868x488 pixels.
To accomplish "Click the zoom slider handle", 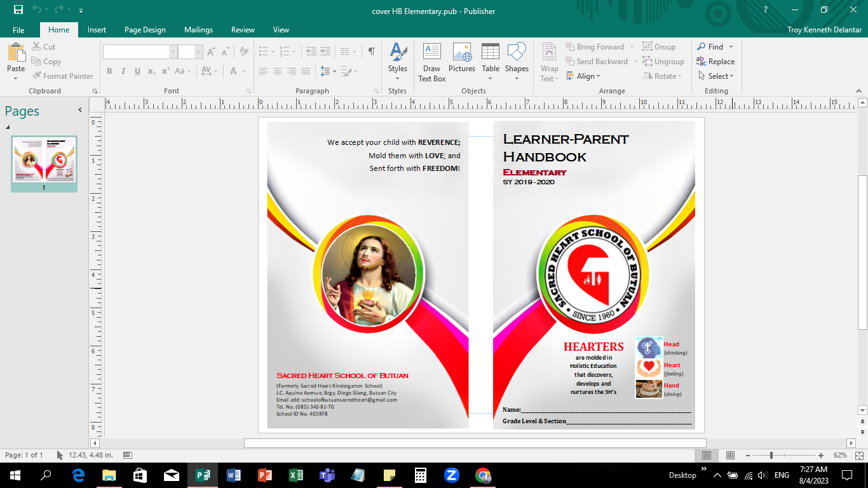I will point(771,456).
